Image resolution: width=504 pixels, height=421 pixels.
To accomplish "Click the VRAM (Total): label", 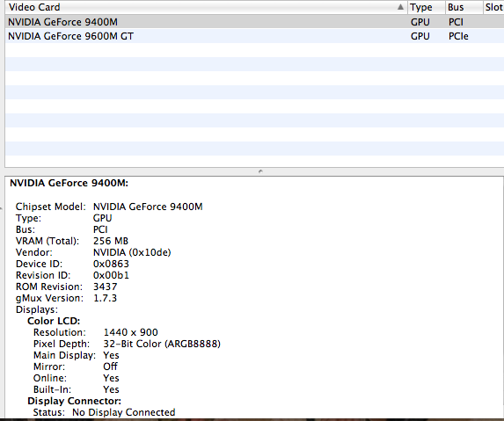I will [x=47, y=241].
